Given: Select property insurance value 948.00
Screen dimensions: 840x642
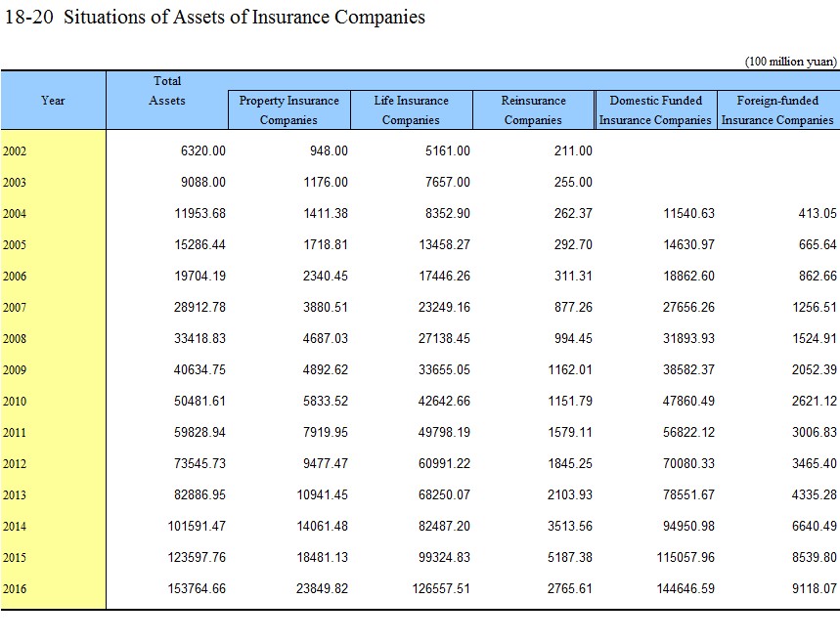Looking at the screenshot, I should click(328, 151).
